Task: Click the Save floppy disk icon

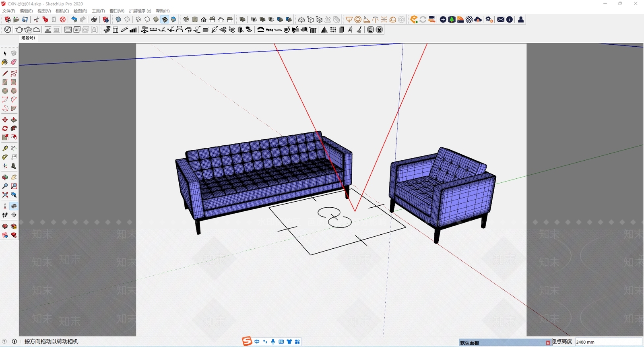Action: coord(25,19)
